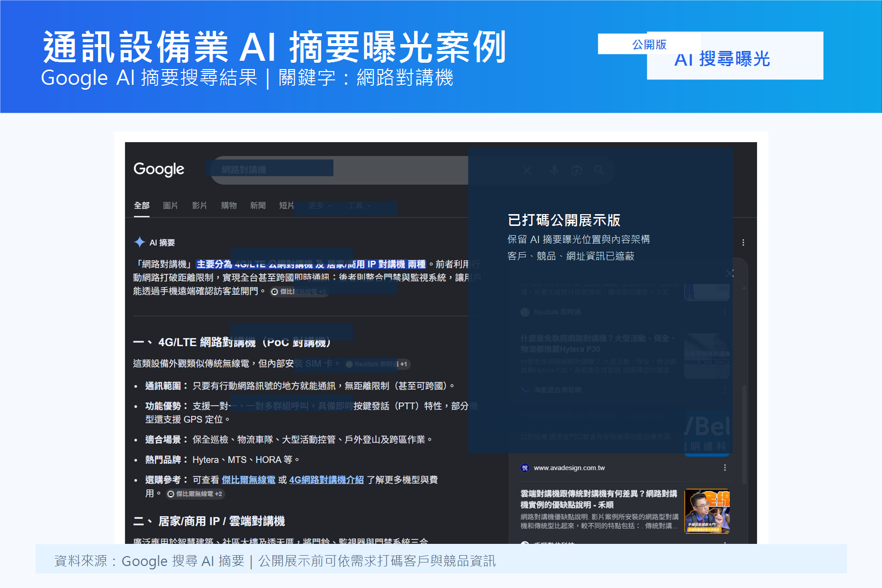The width and height of the screenshot is (882, 588).
Task: Open the 4G網路對講機介紹 link
Action: coord(326,480)
